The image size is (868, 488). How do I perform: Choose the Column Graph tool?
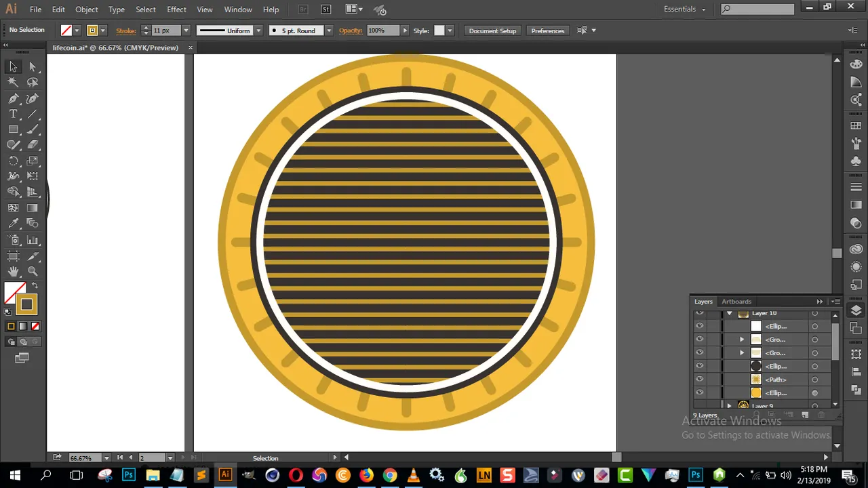click(33, 240)
